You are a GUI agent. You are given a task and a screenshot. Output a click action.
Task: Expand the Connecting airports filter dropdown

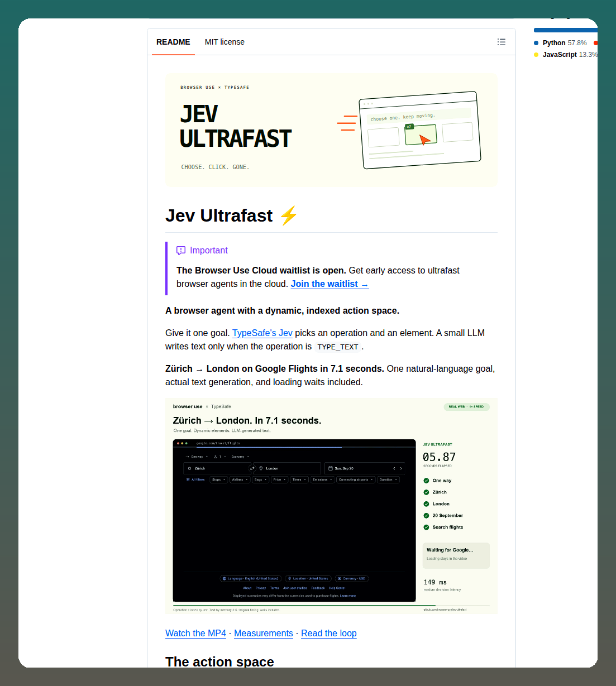(356, 479)
